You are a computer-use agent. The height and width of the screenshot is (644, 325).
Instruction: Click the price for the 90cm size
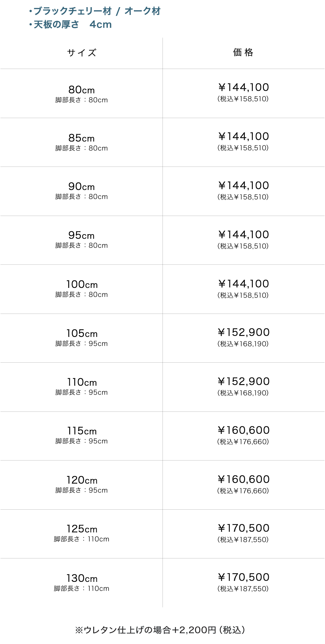[243, 186]
